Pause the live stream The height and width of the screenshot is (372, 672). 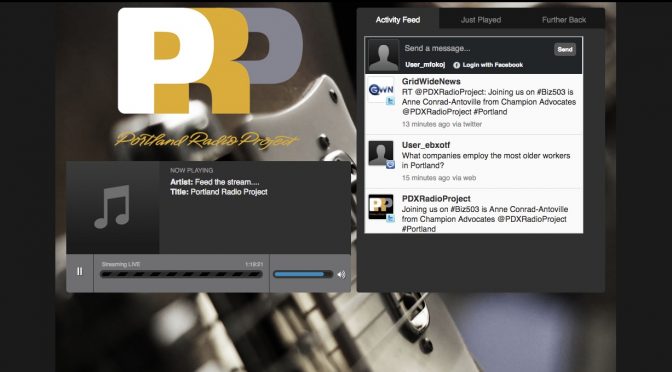coord(79,272)
